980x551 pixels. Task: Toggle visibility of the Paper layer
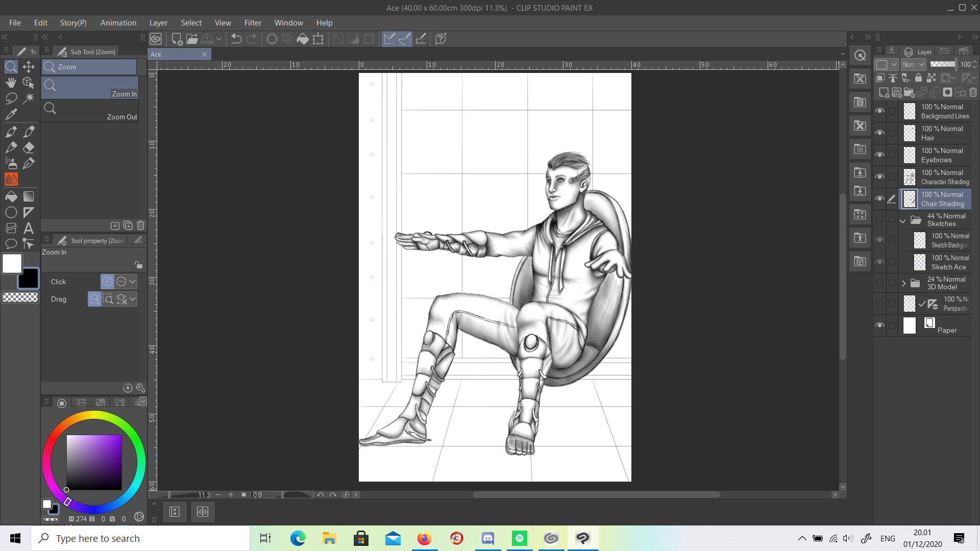(879, 325)
